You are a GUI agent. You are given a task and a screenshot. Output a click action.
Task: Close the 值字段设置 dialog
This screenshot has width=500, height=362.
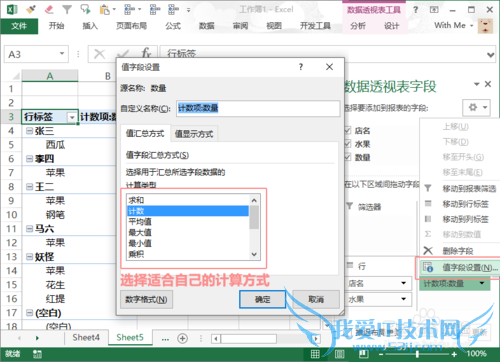(x=329, y=67)
